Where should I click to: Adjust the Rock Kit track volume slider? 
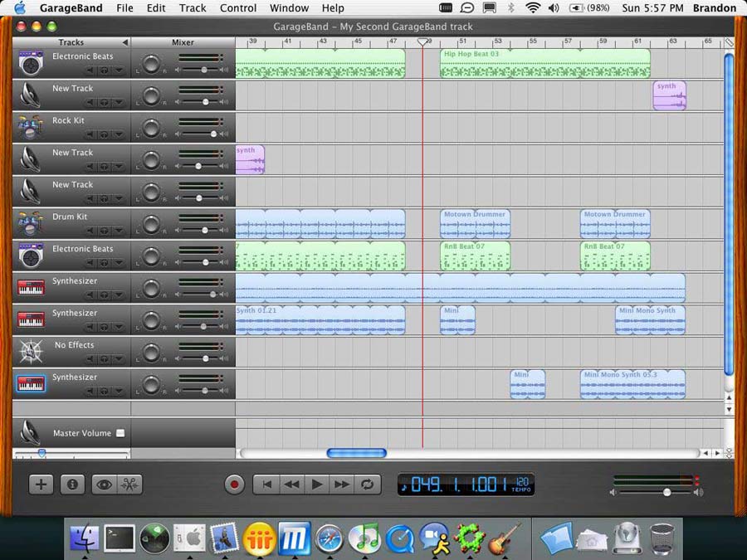[x=213, y=134]
